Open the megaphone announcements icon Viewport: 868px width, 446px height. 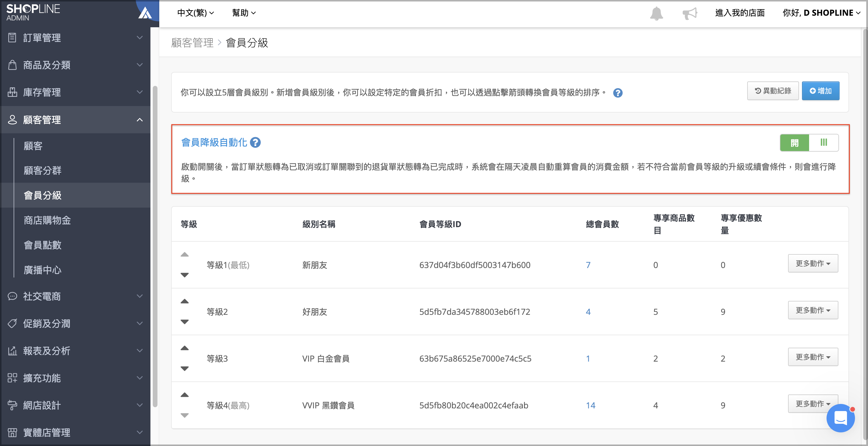690,14
